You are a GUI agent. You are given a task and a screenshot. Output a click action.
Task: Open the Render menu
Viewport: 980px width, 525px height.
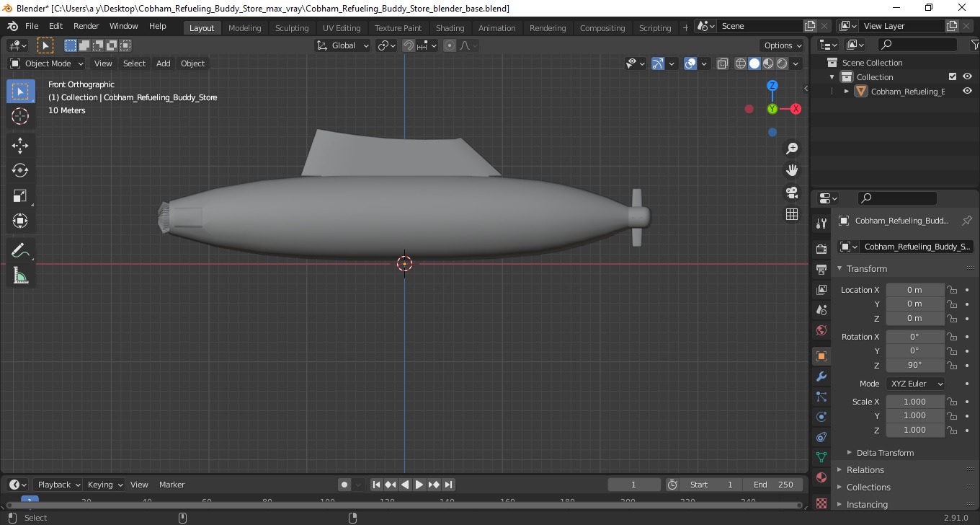click(x=86, y=26)
